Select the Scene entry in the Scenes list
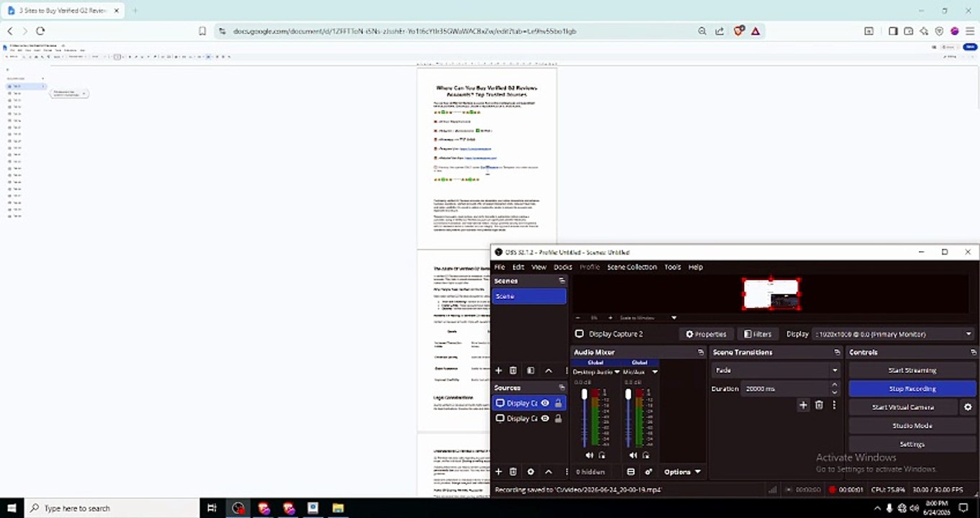The image size is (980, 518). point(529,296)
